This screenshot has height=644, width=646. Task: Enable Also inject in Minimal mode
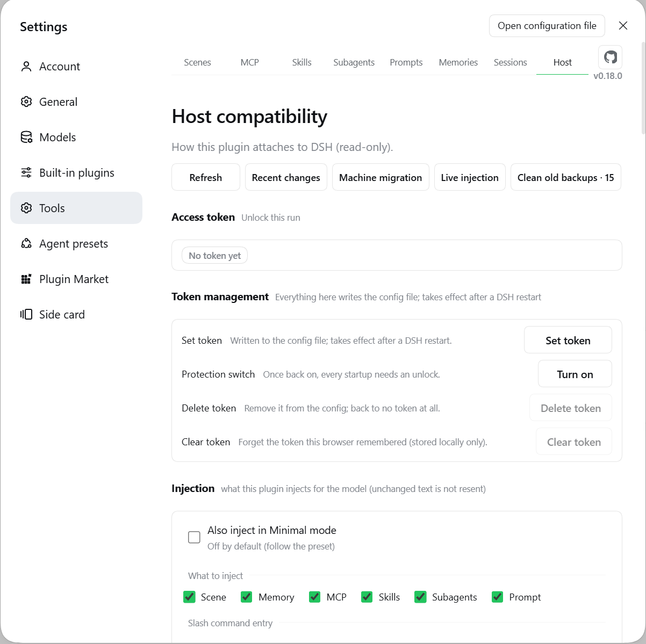click(x=194, y=537)
